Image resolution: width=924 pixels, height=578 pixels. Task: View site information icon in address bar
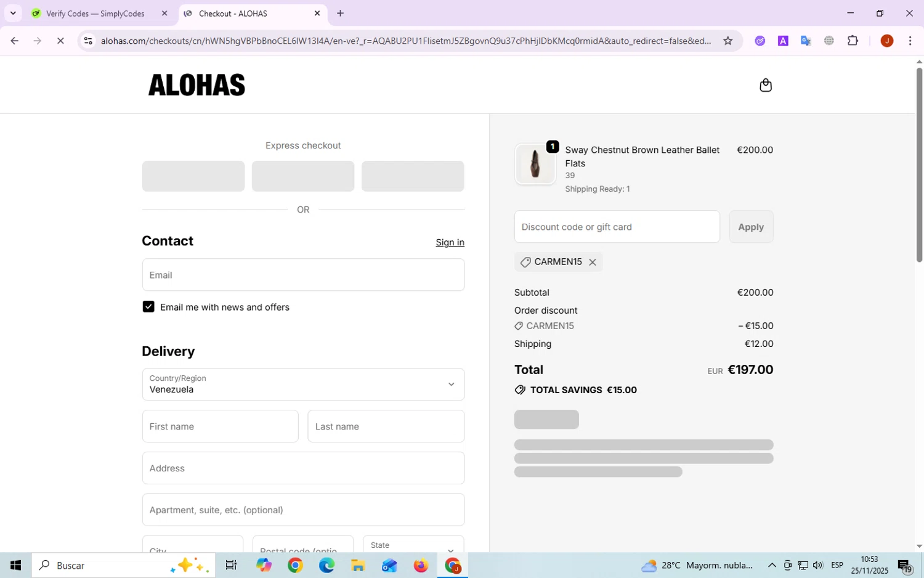[88, 41]
